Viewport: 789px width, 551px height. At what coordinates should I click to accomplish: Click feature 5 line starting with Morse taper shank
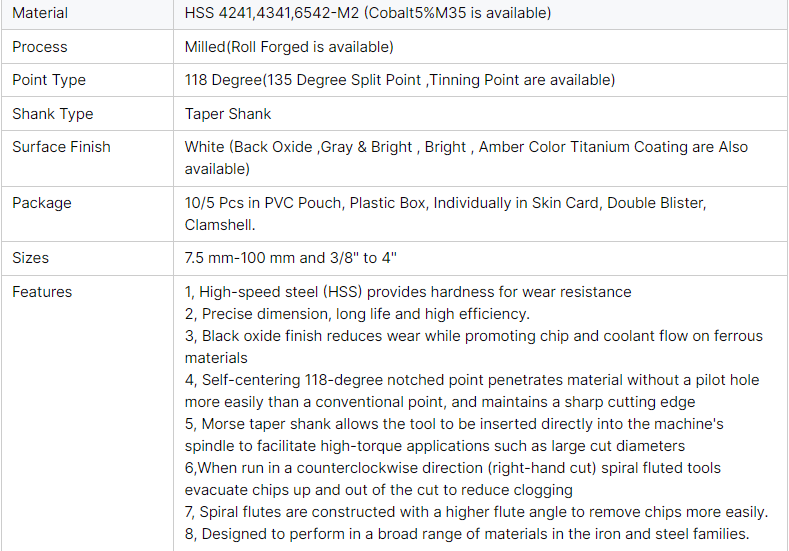tap(454, 424)
